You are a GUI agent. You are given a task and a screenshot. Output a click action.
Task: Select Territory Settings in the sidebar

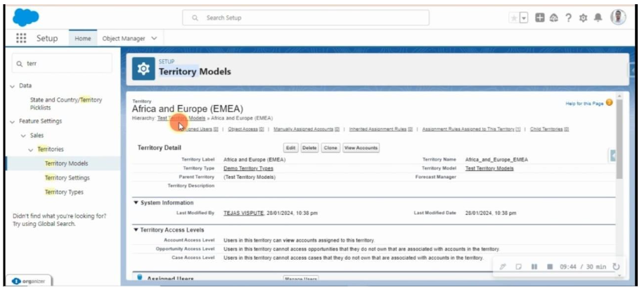[67, 177]
